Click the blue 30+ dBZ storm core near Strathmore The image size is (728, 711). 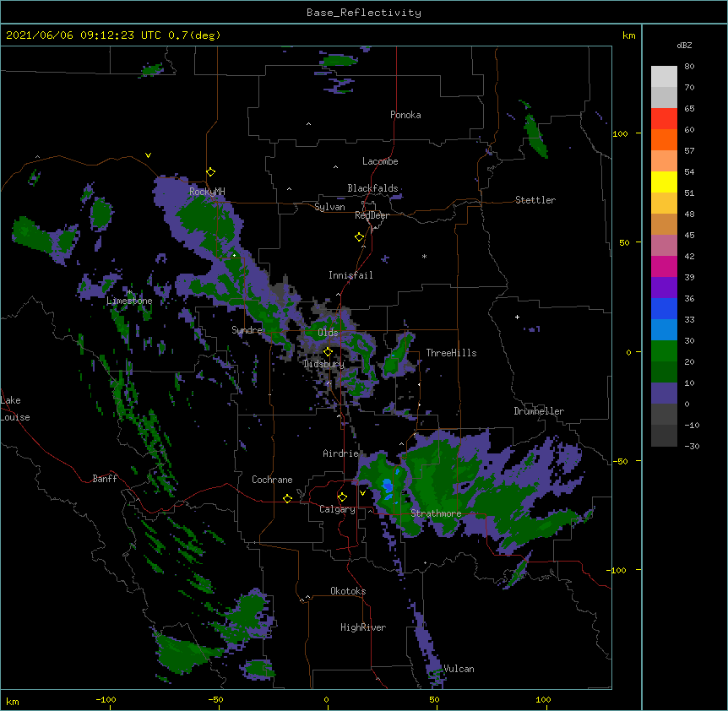(387, 488)
